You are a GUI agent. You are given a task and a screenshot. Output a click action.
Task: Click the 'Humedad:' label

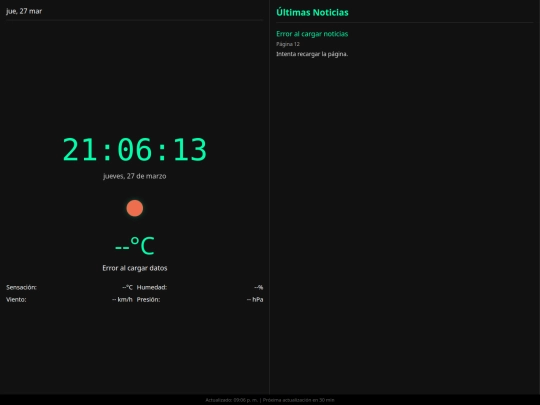click(x=152, y=287)
